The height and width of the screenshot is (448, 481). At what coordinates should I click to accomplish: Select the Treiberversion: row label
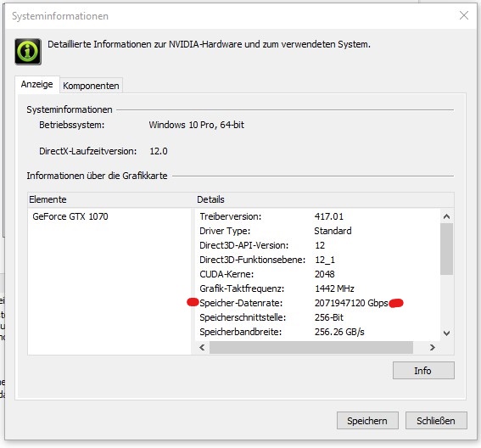tap(231, 216)
